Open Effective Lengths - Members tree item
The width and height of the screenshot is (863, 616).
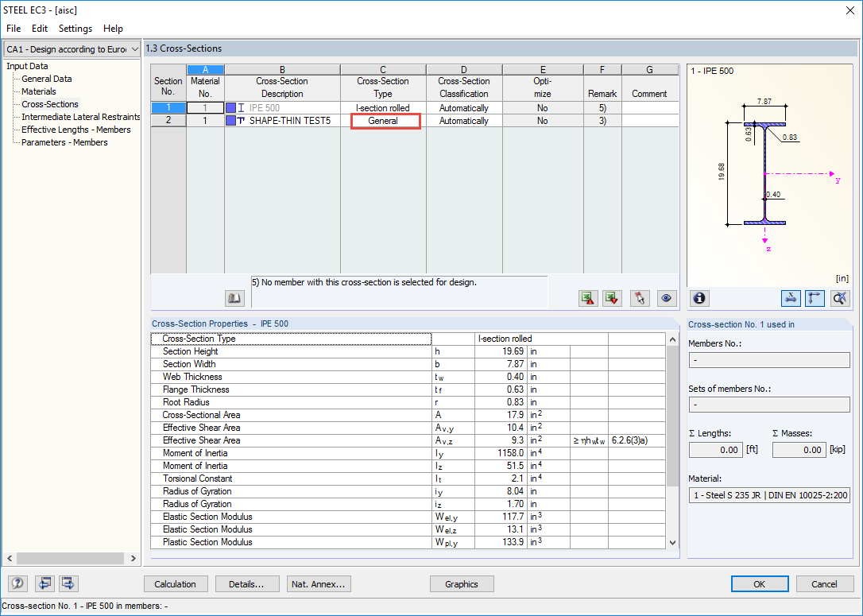(x=76, y=130)
